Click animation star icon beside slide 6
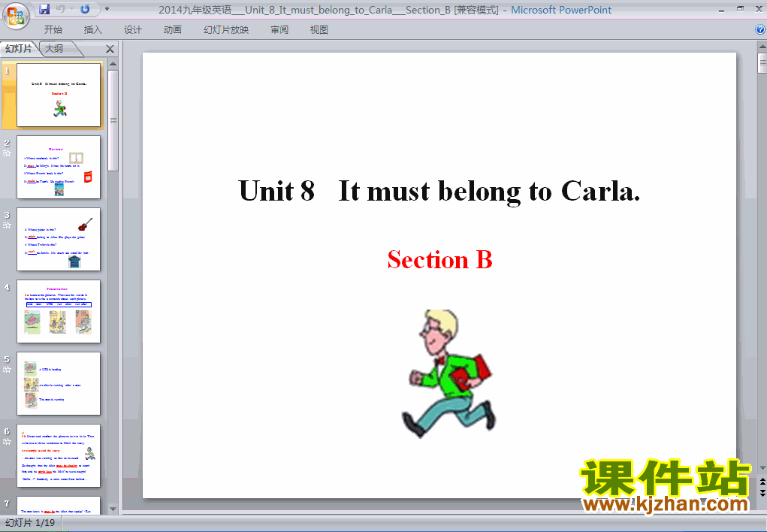 point(7,442)
